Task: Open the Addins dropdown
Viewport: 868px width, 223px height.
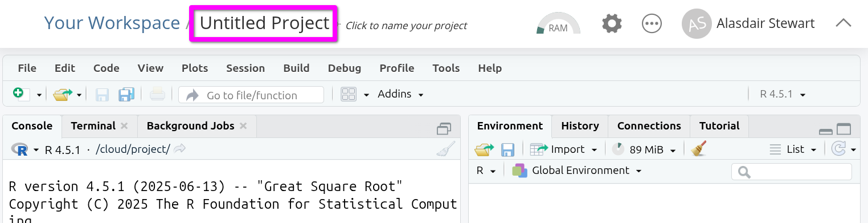Action: pos(400,94)
